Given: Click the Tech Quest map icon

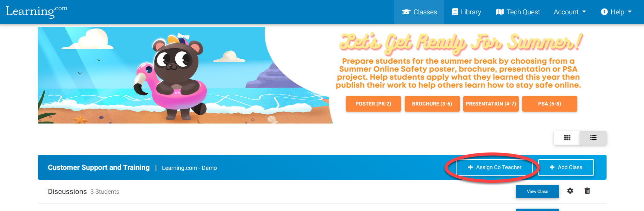Looking at the screenshot, I should click(x=500, y=12).
